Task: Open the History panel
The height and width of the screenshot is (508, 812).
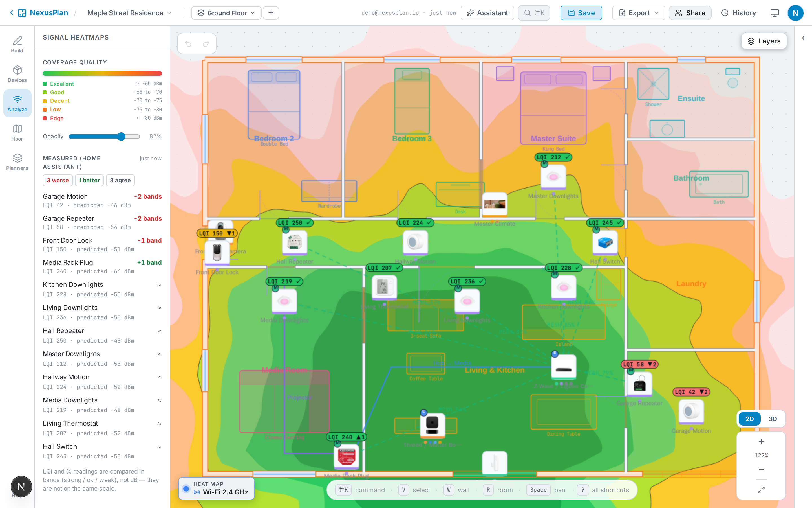Action: 738,13
